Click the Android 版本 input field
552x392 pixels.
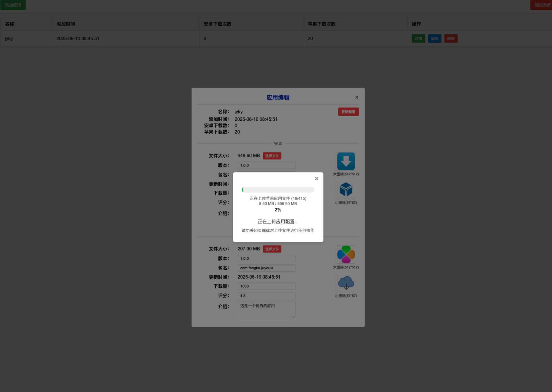[x=266, y=165]
